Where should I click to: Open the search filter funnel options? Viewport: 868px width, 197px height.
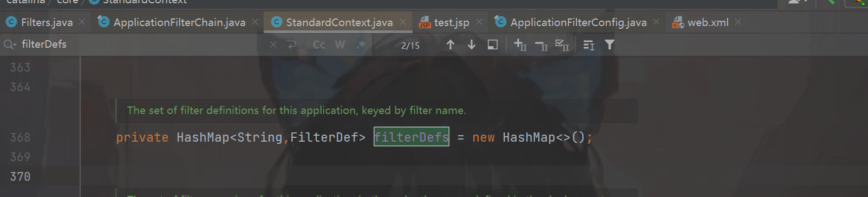coord(610,45)
